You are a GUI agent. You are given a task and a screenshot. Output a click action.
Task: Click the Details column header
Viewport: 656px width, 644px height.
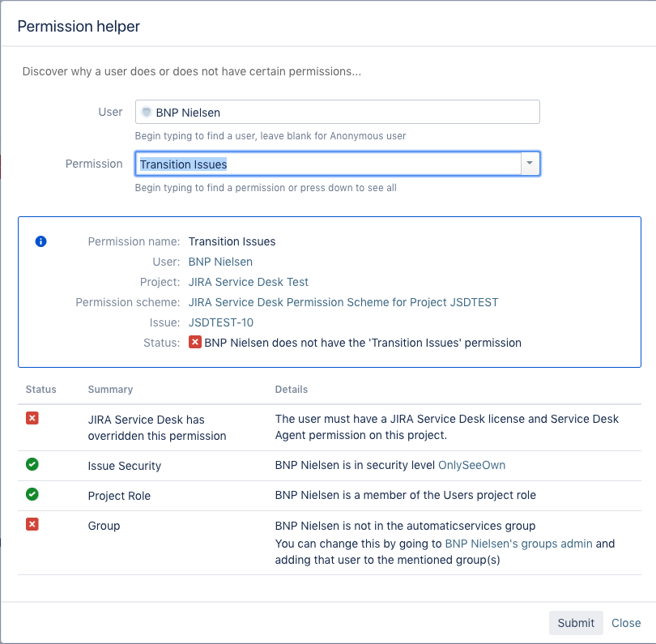(x=292, y=390)
